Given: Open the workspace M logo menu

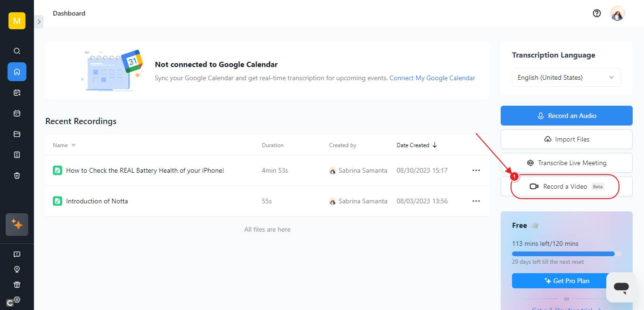Looking at the screenshot, I should (x=17, y=21).
